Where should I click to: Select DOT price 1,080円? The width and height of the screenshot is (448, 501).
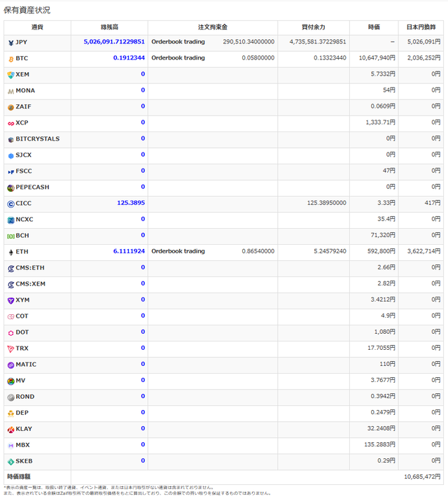[385, 332]
